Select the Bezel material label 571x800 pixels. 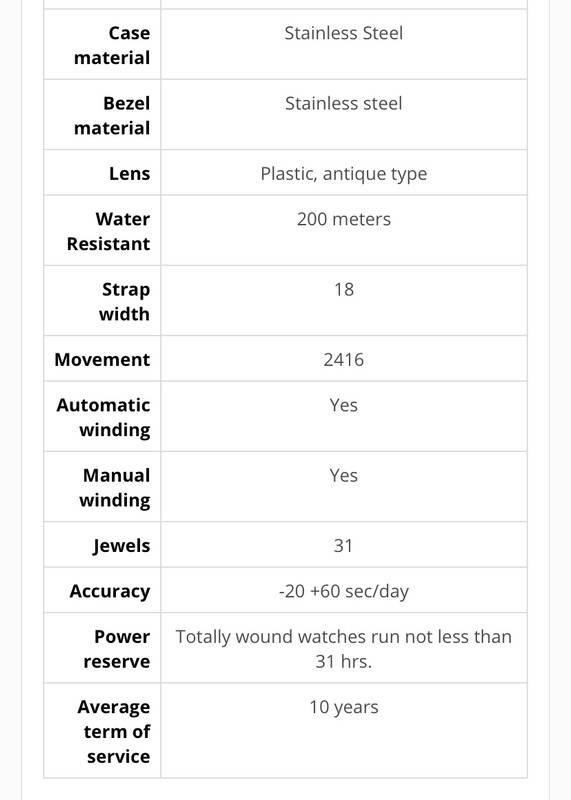pos(112,115)
